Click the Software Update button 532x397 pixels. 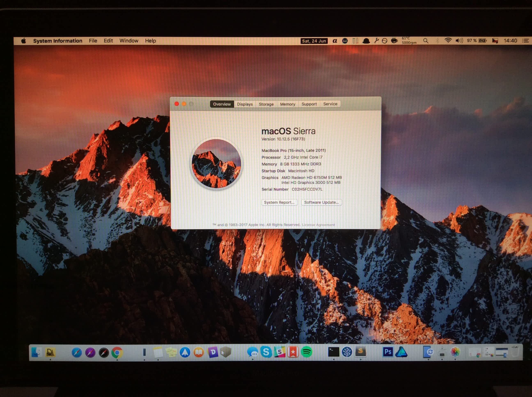tap(321, 202)
